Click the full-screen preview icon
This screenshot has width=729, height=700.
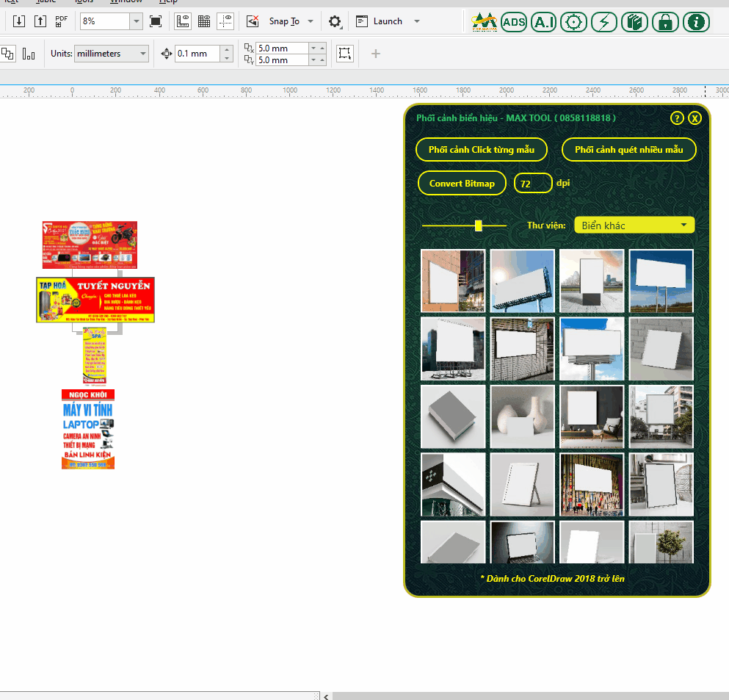coord(156,21)
